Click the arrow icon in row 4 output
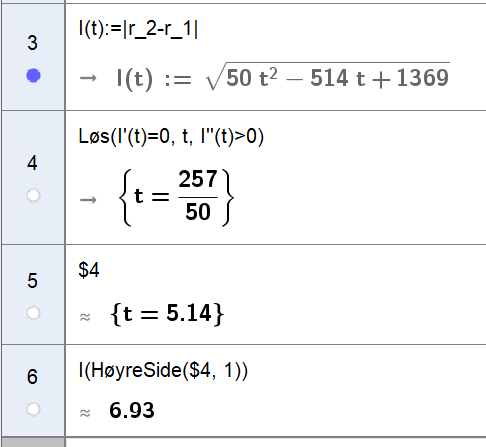Screen dimensions: 486x447 [x=88, y=200]
